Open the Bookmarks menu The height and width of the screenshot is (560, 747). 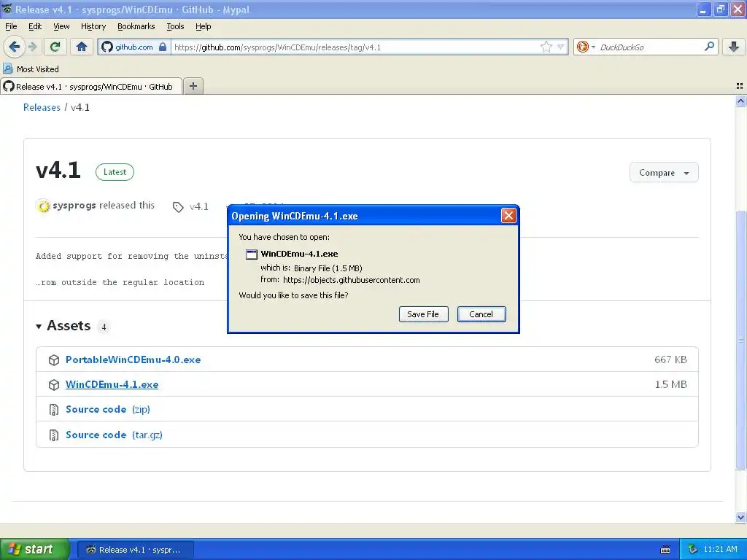136,26
